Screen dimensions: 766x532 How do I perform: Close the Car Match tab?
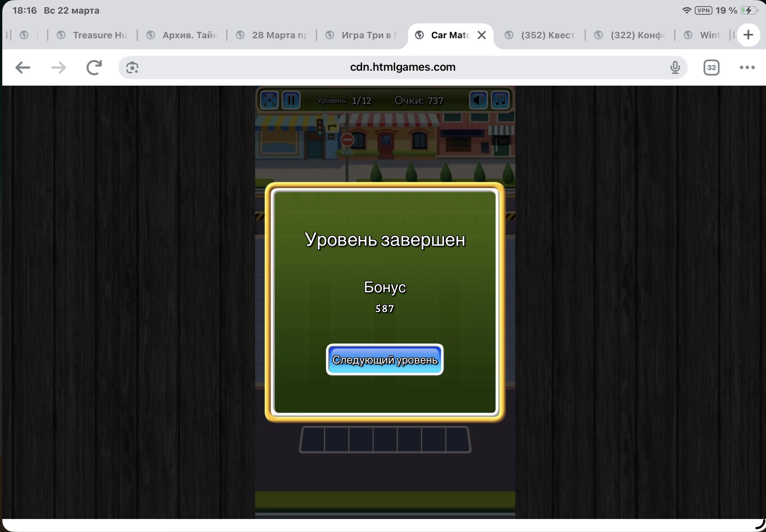[482, 35]
